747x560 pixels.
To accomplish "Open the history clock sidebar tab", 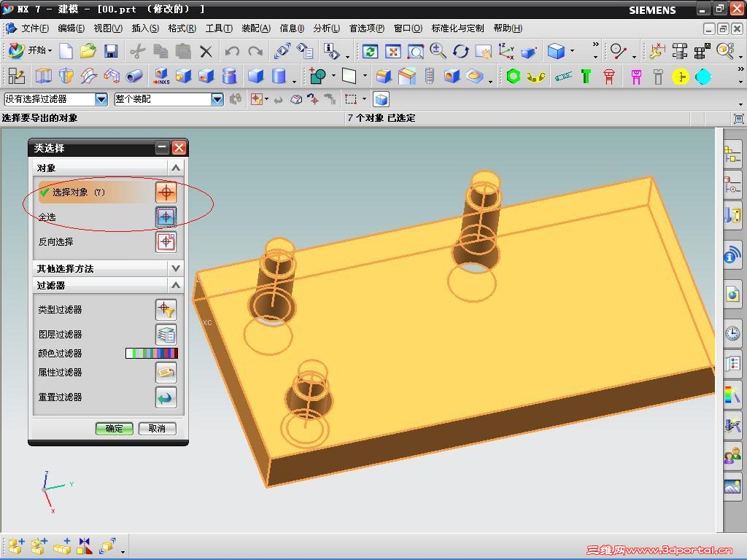I will 732,332.
